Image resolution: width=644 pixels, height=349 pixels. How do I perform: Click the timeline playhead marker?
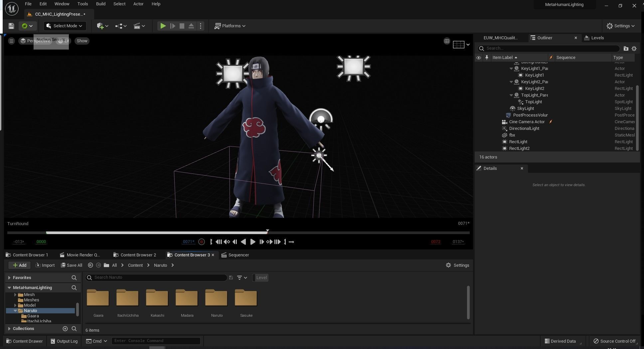tap(267, 231)
